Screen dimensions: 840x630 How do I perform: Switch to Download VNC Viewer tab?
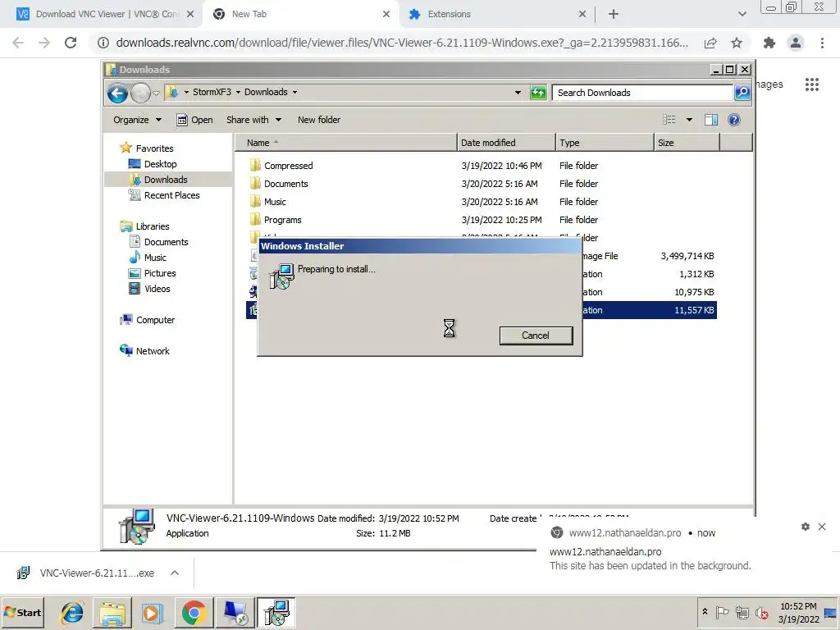[x=106, y=14]
